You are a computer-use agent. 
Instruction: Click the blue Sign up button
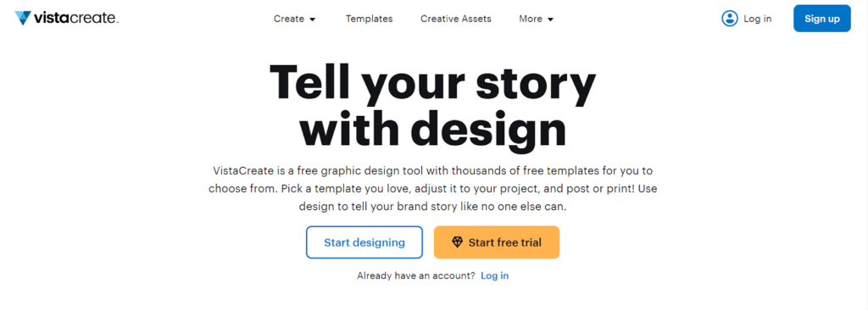click(822, 19)
